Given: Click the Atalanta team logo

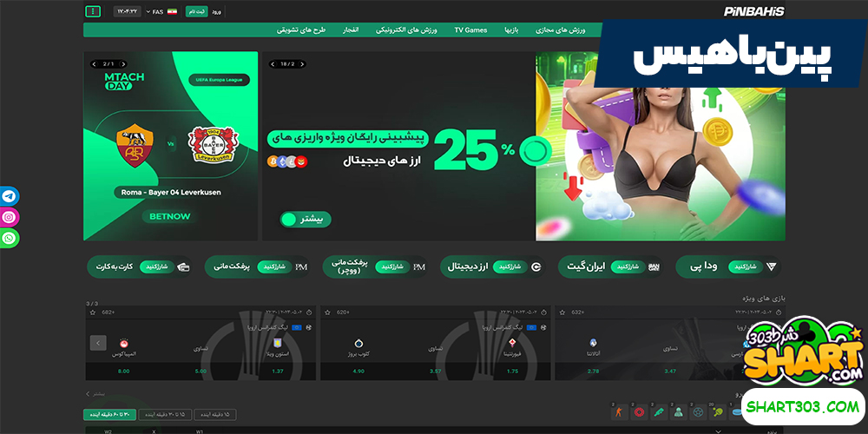Looking at the screenshot, I should tap(593, 343).
